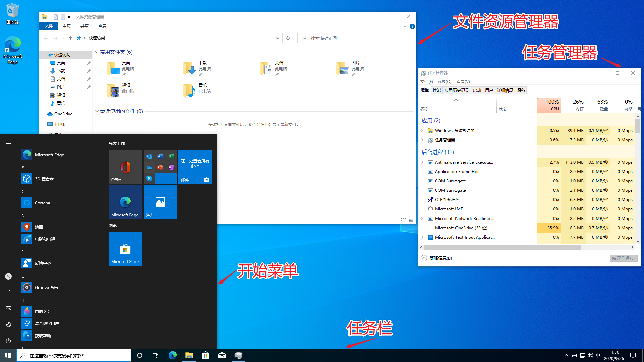Go up one level in File Explorer

click(x=70, y=38)
